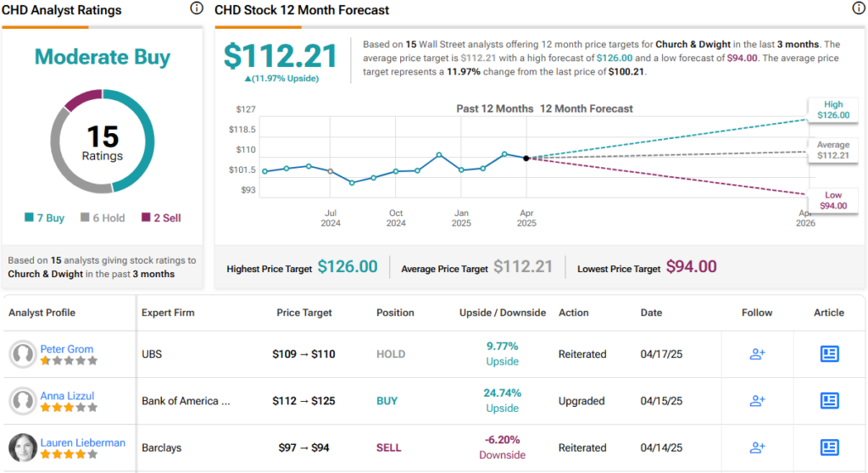Screen dimensions: 868x473
Task: Open the article for the UBS rating
Action: coord(829,354)
